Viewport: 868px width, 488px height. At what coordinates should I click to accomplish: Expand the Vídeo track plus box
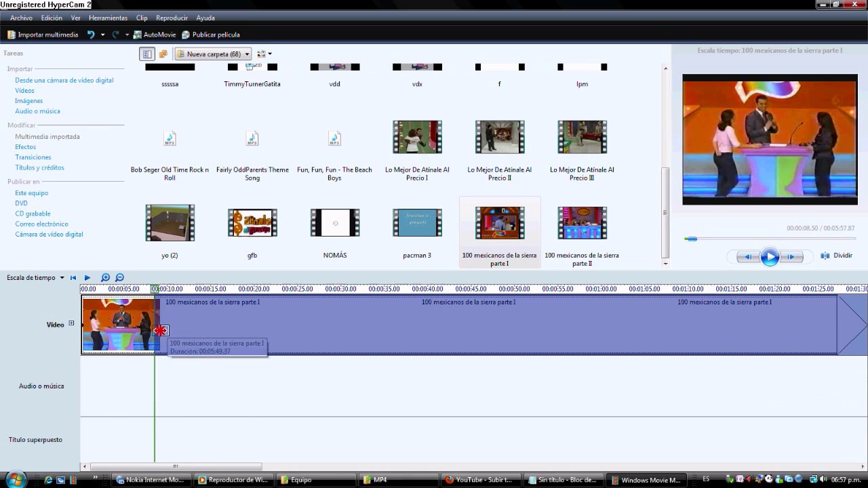pyautogui.click(x=71, y=324)
